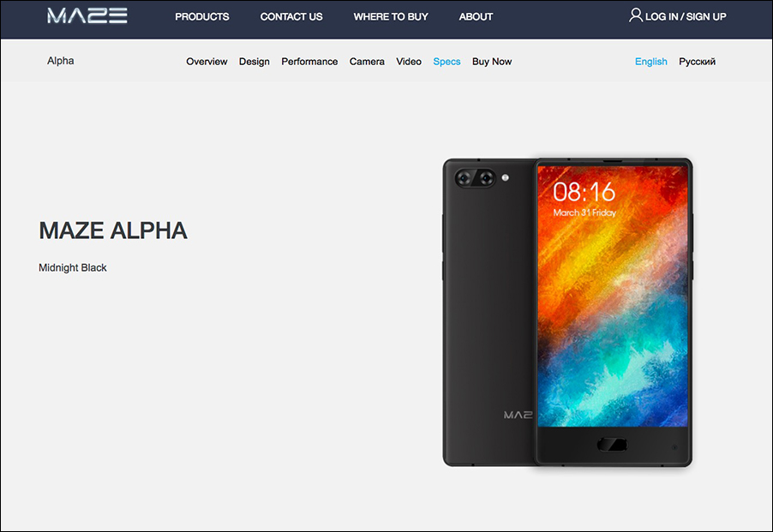Click the Maze Alpha phone image

567,313
